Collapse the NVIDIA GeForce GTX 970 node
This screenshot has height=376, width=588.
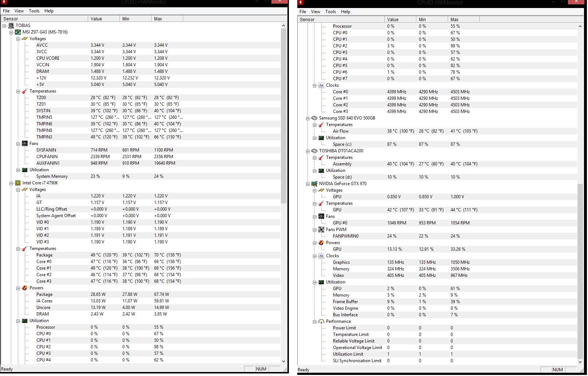pyautogui.click(x=308, y=184)
